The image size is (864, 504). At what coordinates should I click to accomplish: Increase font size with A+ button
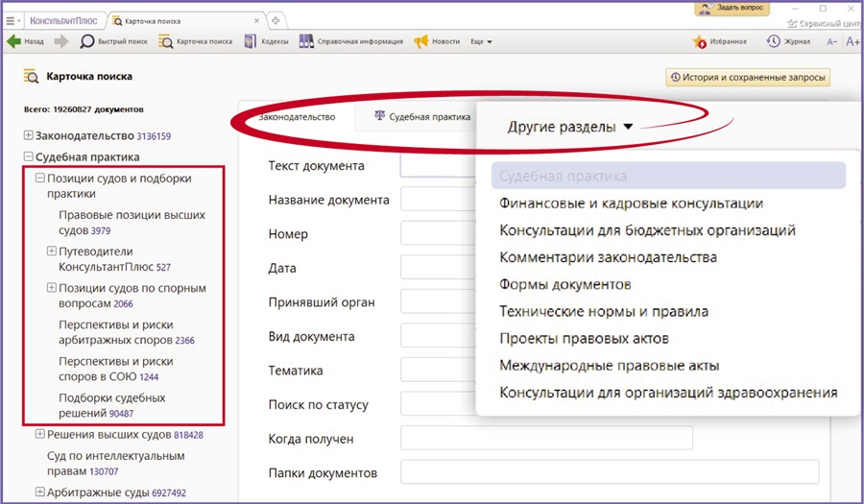click(852, 41)
